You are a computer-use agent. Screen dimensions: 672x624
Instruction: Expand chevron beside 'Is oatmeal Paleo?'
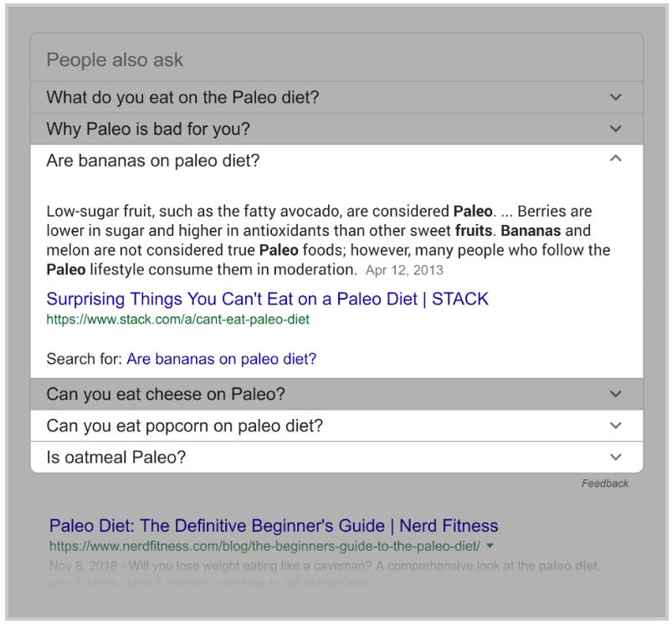[x=615, y=457]
